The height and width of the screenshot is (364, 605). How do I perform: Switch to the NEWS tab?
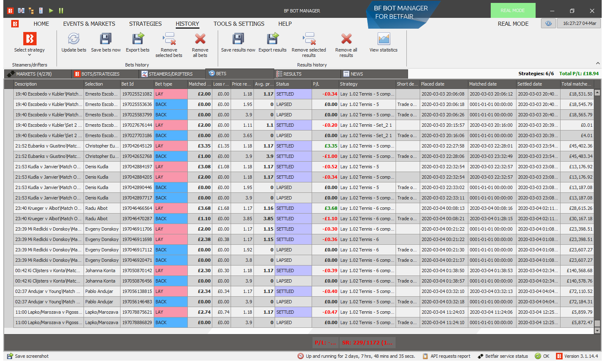point(375,74)
